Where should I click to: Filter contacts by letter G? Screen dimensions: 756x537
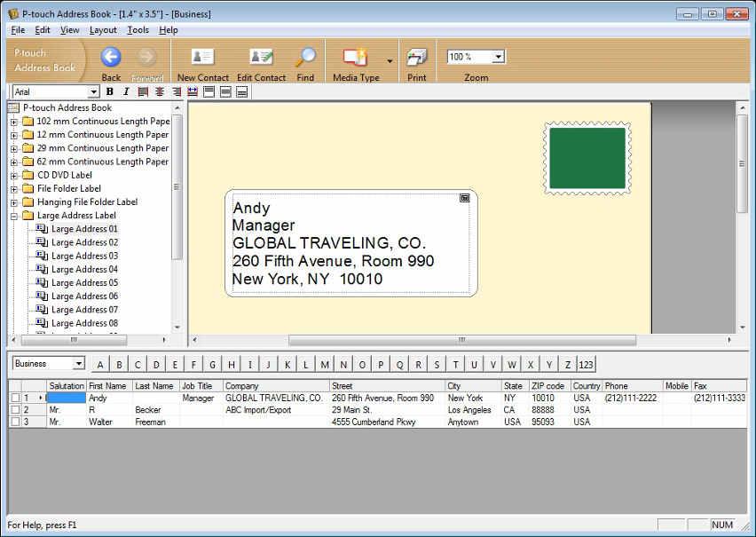tap(212, 364)
